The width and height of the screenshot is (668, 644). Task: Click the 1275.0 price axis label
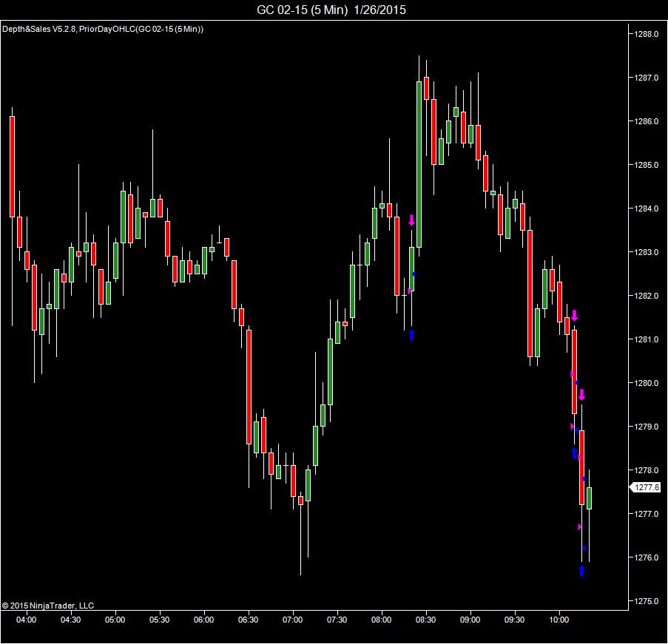click(x=647, y=601)
